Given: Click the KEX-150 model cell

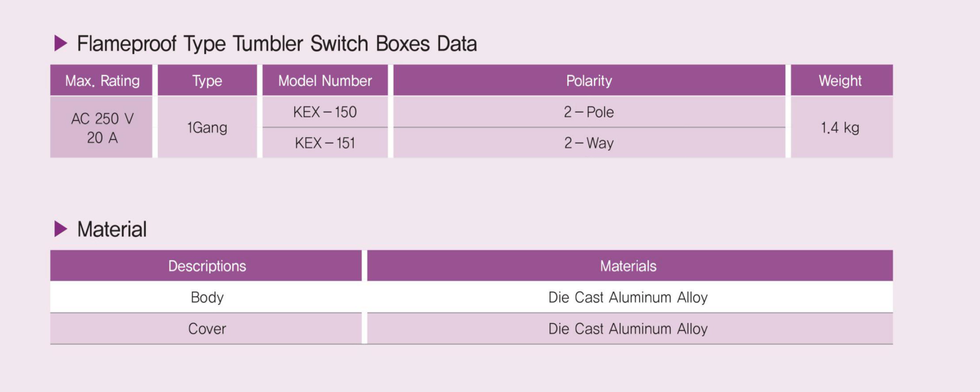Looking at the screenshot, I should 325,112.
